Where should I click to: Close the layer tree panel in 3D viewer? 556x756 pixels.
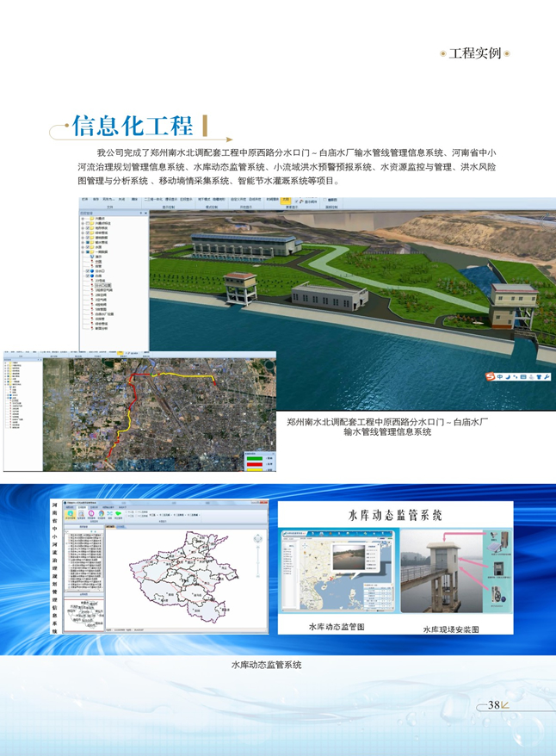(x=147, y=213)
